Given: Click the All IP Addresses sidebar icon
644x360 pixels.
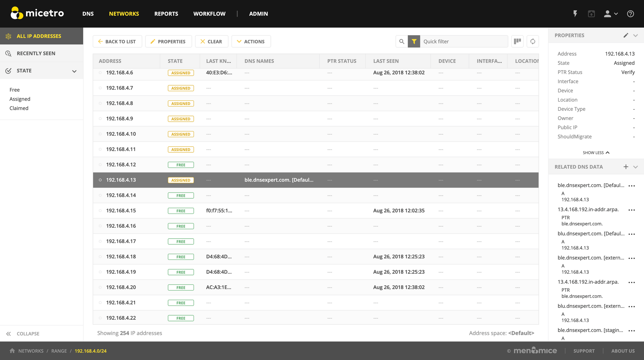Looking at the screenshot, I should 8,36.
